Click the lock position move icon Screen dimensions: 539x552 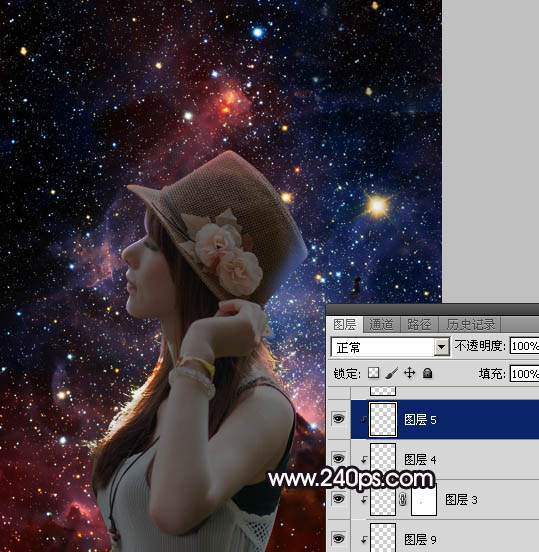pos(409,372)
